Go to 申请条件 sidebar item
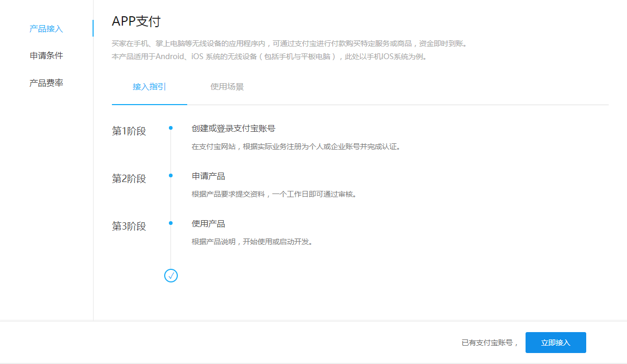Viewport: 627px width, 364px height. (x=46, y=55)
